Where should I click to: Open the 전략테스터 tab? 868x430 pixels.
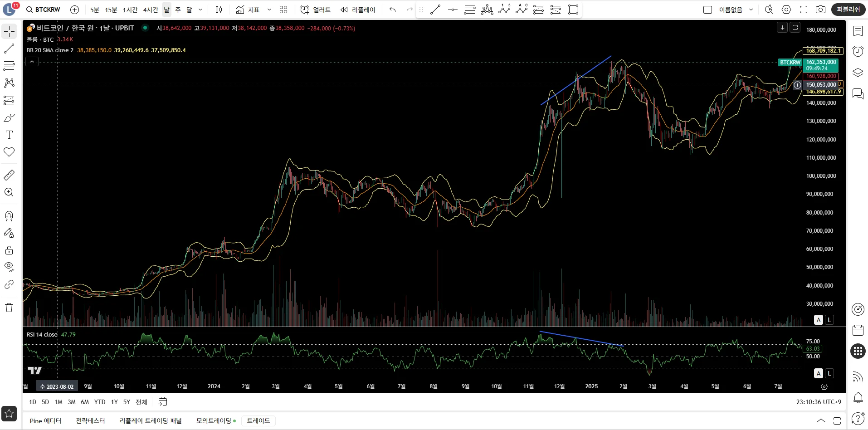tap(90, 421)
